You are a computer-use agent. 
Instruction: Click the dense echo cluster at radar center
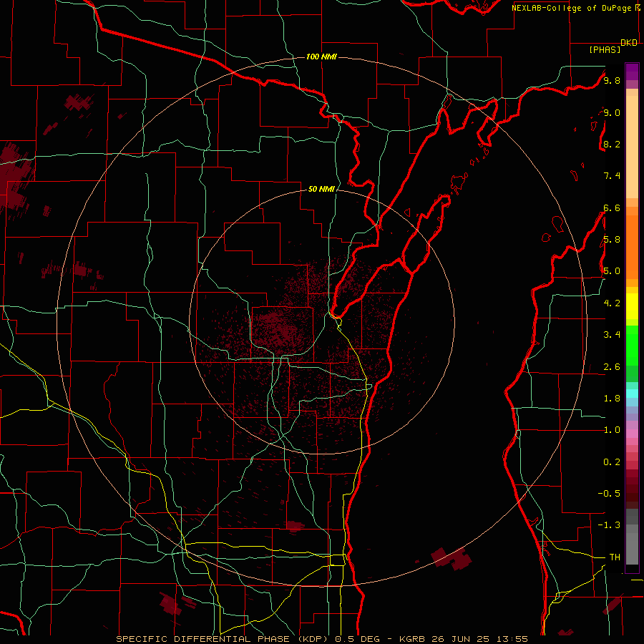283,328
